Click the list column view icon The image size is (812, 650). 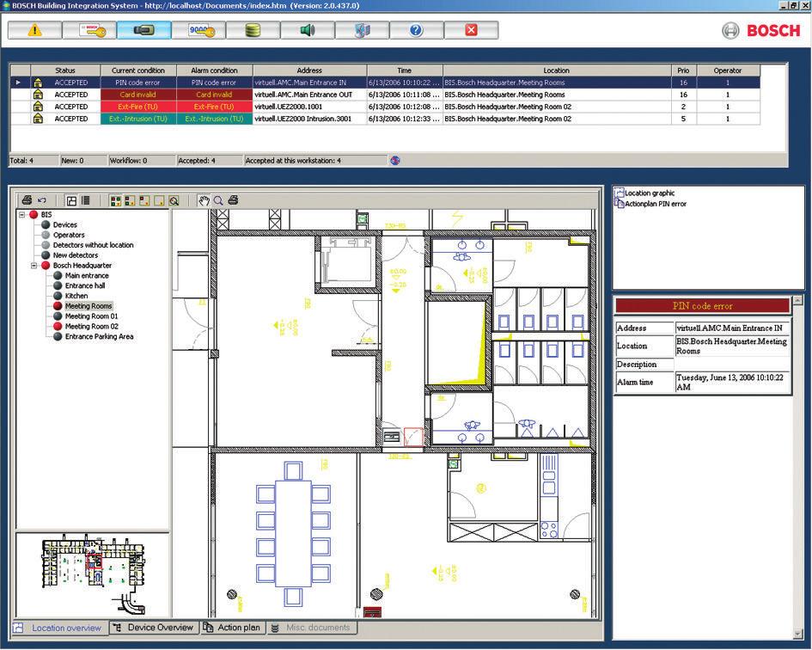(x=86, y=200)
